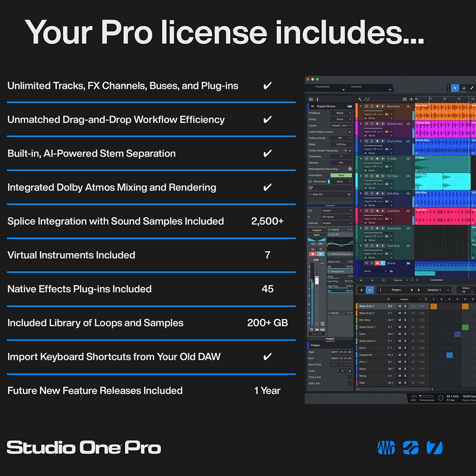This screenshot has height=476, width=476.
Task: Select the arrow tool in the arrange toolbar
Action: (x=455, y=89)
